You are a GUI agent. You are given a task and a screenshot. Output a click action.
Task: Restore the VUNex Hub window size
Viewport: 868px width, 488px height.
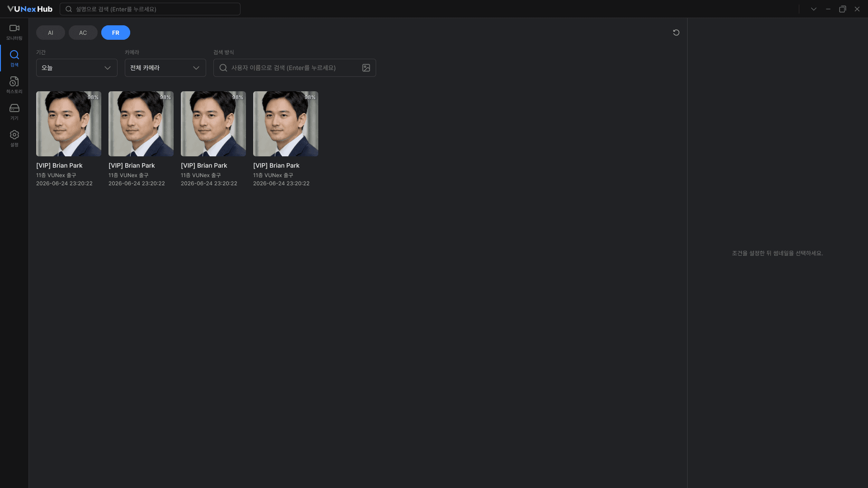842,9
